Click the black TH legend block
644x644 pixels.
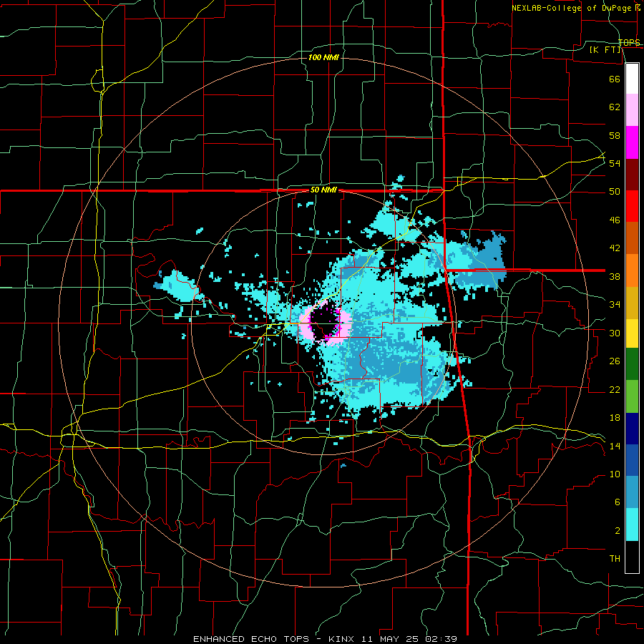pos(632,557)
